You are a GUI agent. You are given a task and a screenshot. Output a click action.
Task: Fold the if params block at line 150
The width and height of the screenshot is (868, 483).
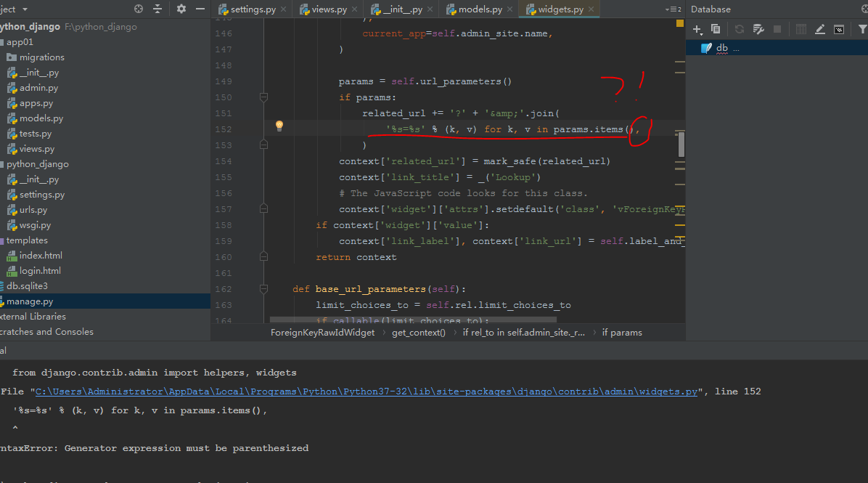(264, 97)
